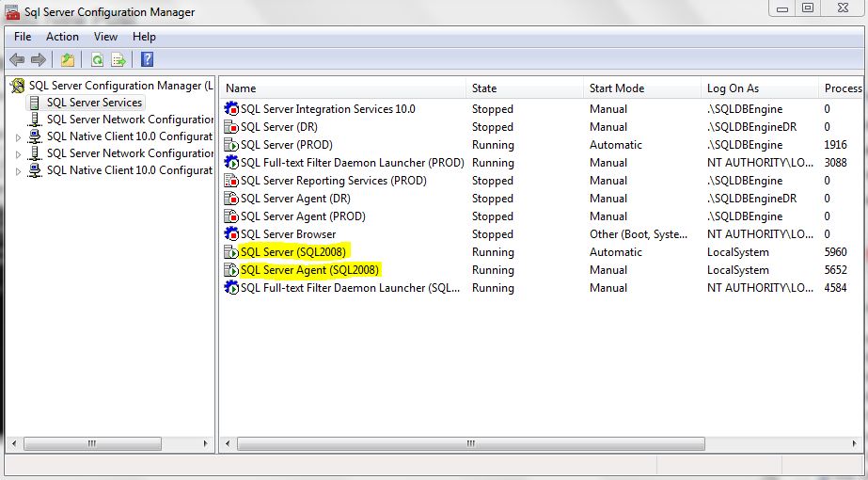The image size is (868, 480).
Task: Select the SQL Server (PROD) service name
Action: tap(286, 145)
